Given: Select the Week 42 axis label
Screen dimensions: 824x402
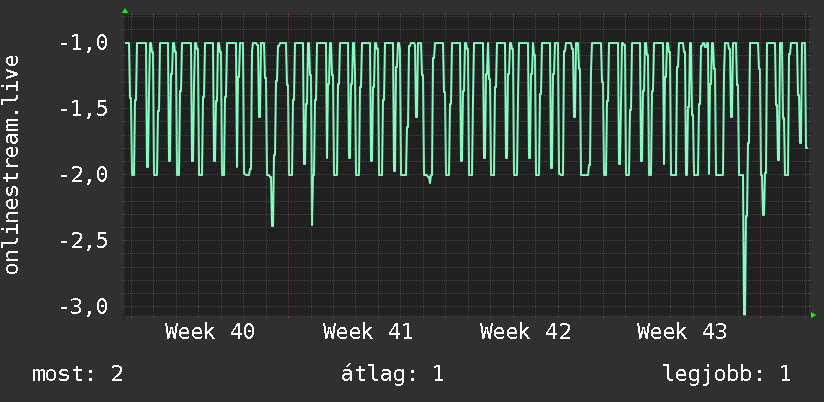Looking at the screenshot, I should (526, 332).
